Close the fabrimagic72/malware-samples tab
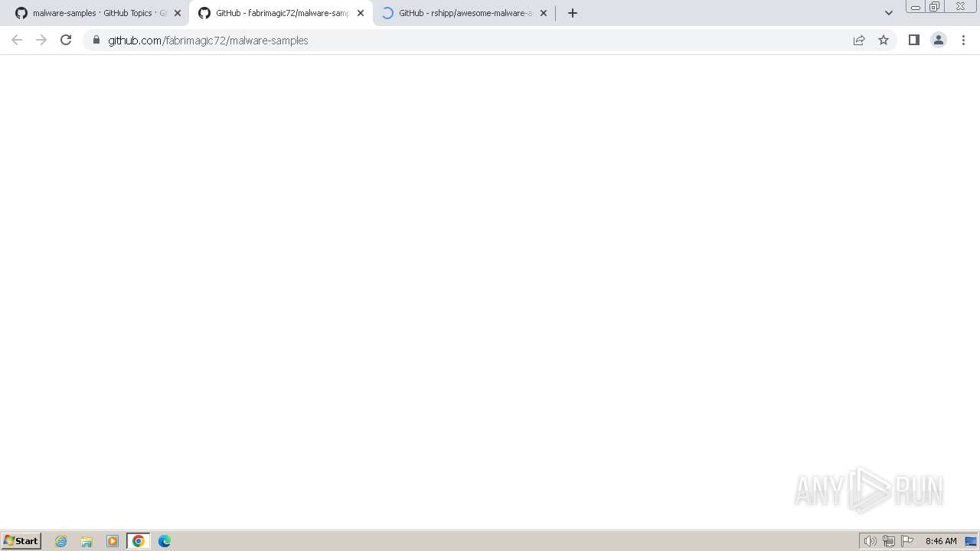The width and height of the screenshot is (980, 551). (x=361, y=13)
